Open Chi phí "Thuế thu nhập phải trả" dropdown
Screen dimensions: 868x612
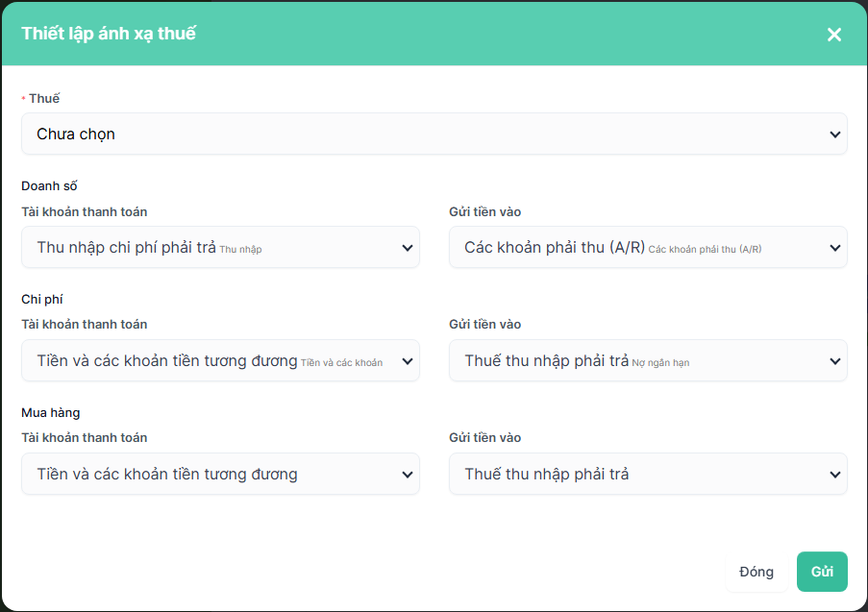pyautogui.click(x=647, y=360)
